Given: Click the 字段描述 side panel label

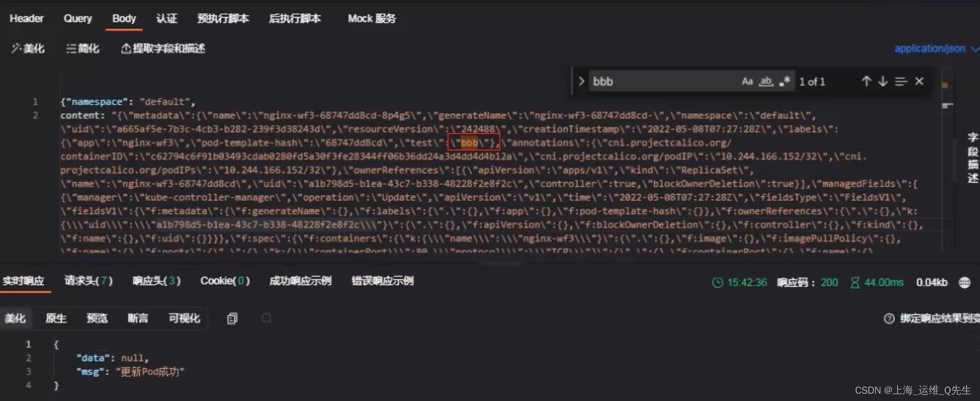Looking at the screenshot, I should tap(973, 158).
